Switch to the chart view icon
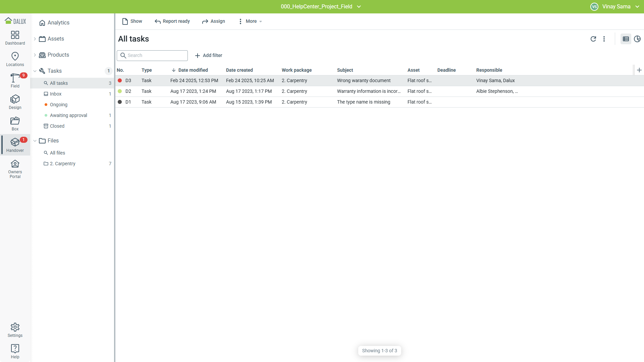Viewport: 644px width, 362px height. point(637,39)
